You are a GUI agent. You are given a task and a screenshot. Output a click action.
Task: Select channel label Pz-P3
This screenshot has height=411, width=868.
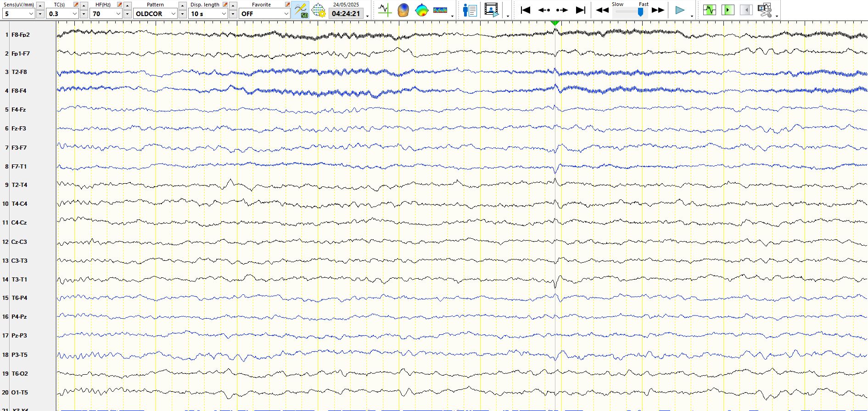pyautogui.click(x=19, y=335)
